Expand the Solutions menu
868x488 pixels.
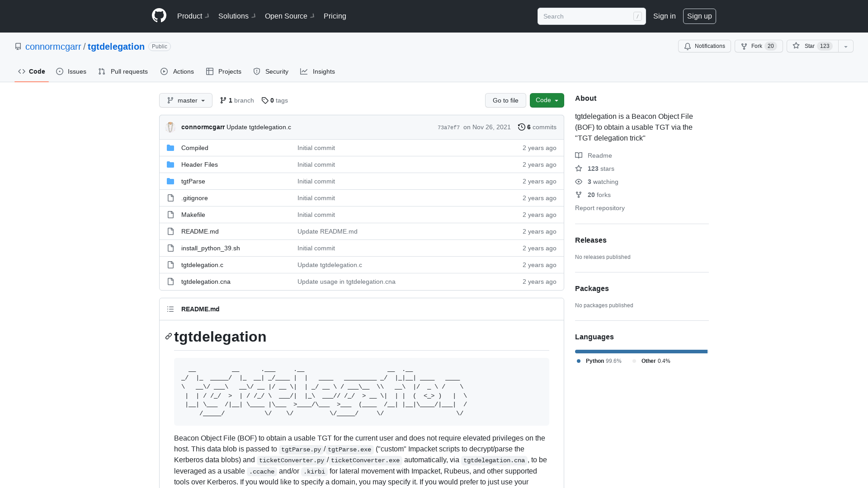(237, 16)
